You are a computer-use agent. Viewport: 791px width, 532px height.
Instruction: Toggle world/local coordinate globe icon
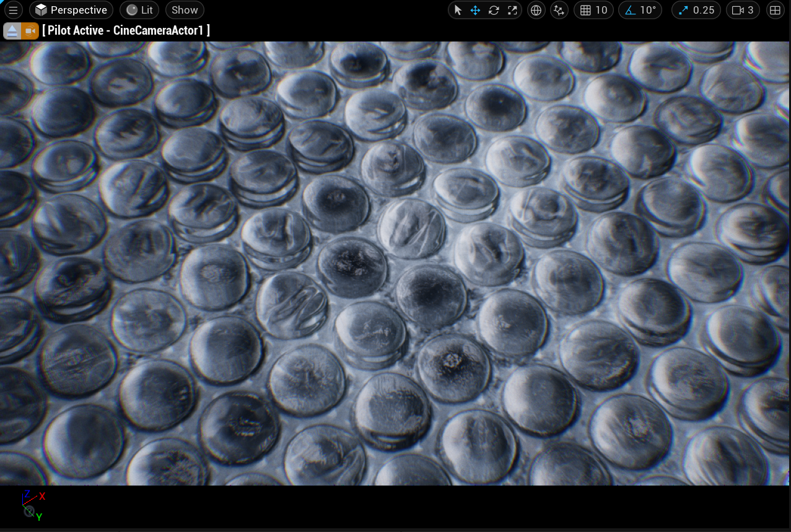[x=536, y=10]
